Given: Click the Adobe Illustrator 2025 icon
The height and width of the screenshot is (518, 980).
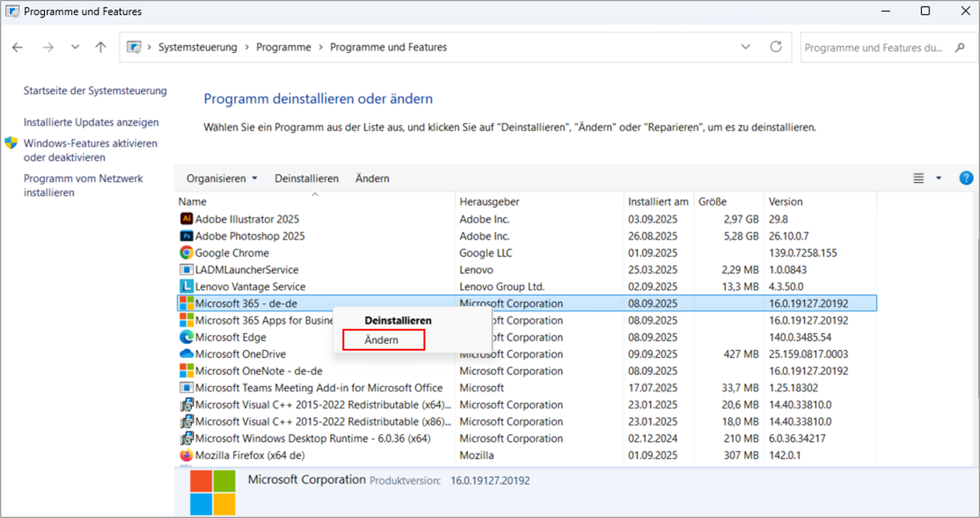Looking at the screenshot, I should [x=186, y=219].
